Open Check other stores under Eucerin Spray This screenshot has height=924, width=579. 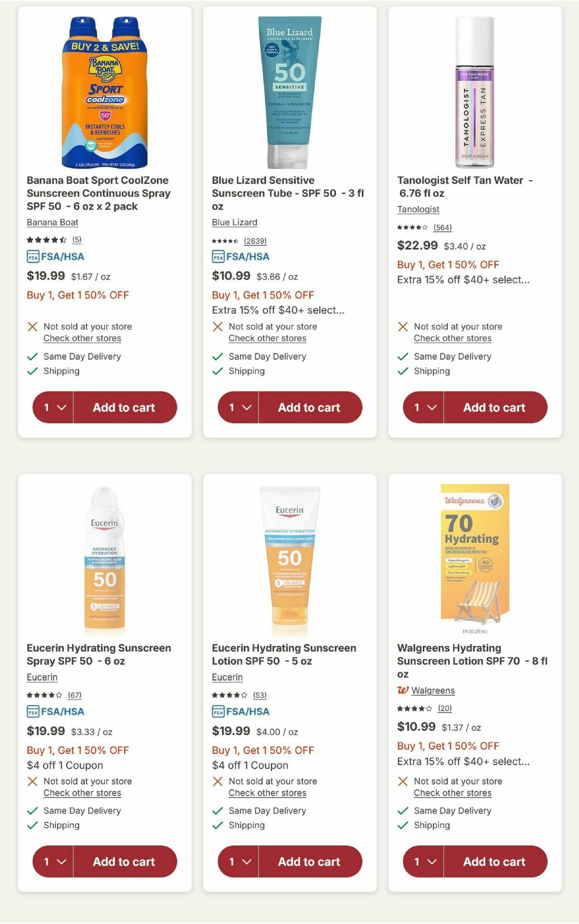pos(82,793)
